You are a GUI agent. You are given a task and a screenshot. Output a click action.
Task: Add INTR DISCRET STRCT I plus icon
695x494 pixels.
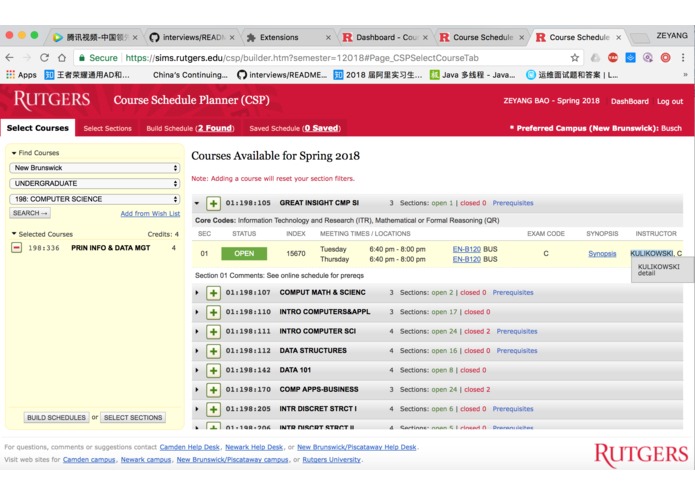(213, 409)
